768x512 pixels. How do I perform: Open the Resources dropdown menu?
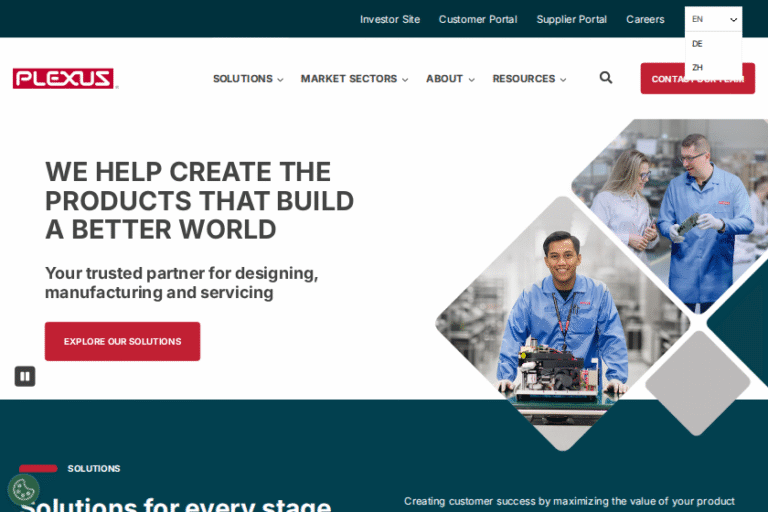coord(529,79)
